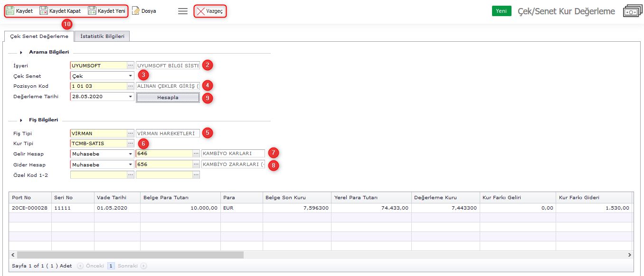Image resolution: width=644 pixels, height=276 pixels.
Task: Click the first Özel Kod input field
Action: click(x=98, y=175)
